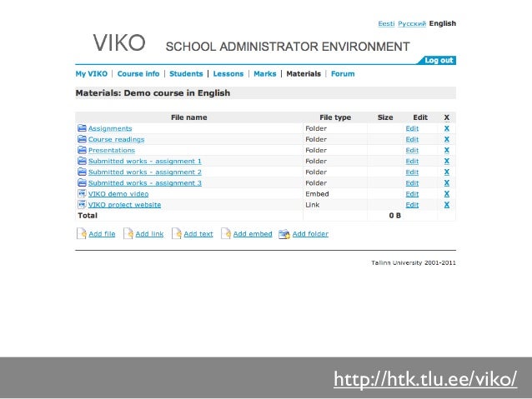Click the Add file link
The height and width of the screenshot is (399, 532).
[x=102, y=234]
